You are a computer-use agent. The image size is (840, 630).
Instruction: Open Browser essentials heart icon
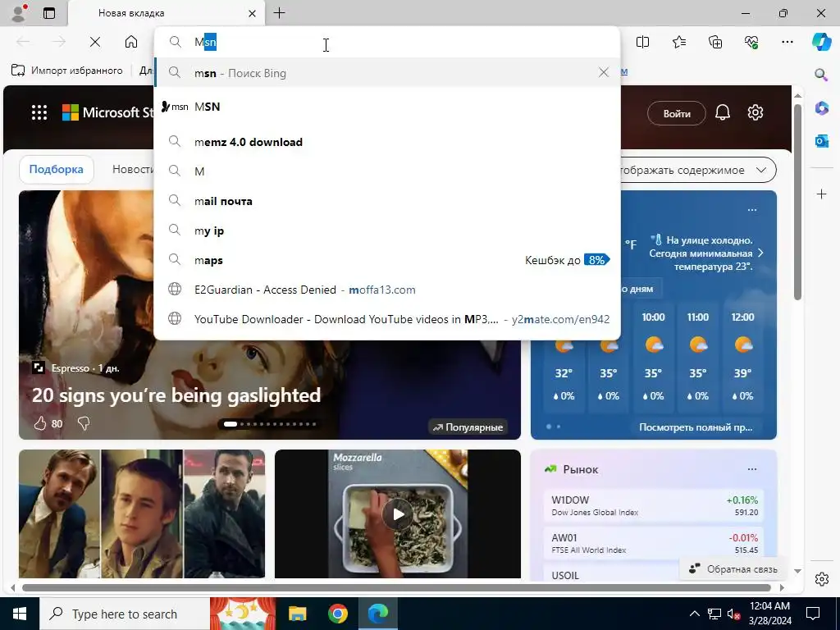pos(751,42)
